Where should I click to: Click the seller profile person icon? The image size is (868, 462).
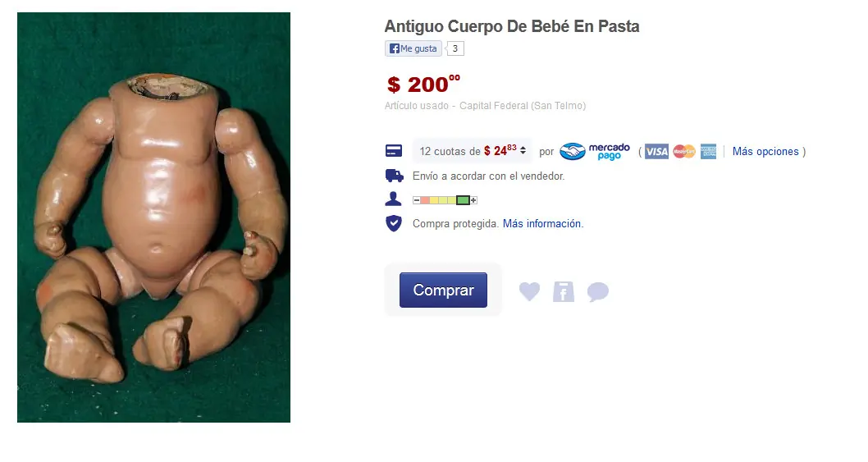pos(394,199)
